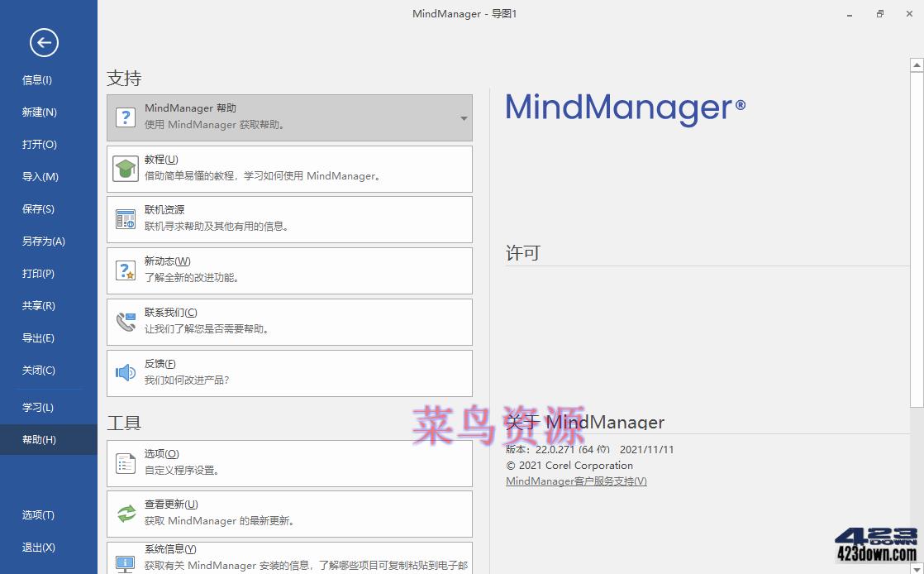The height and width of the screenshot is (574, 924).
Task: Switch to the 学习(L) section
Action: tap(37, 407)
